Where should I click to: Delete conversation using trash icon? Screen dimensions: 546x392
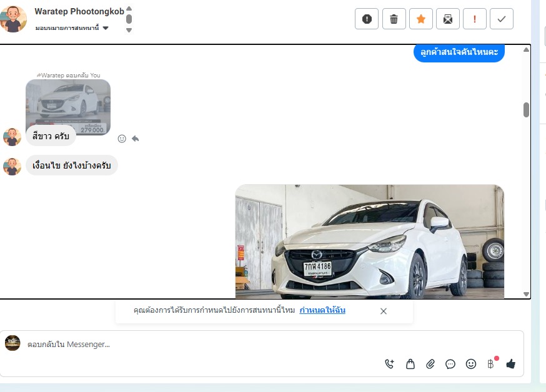click(x=394, y=19)
